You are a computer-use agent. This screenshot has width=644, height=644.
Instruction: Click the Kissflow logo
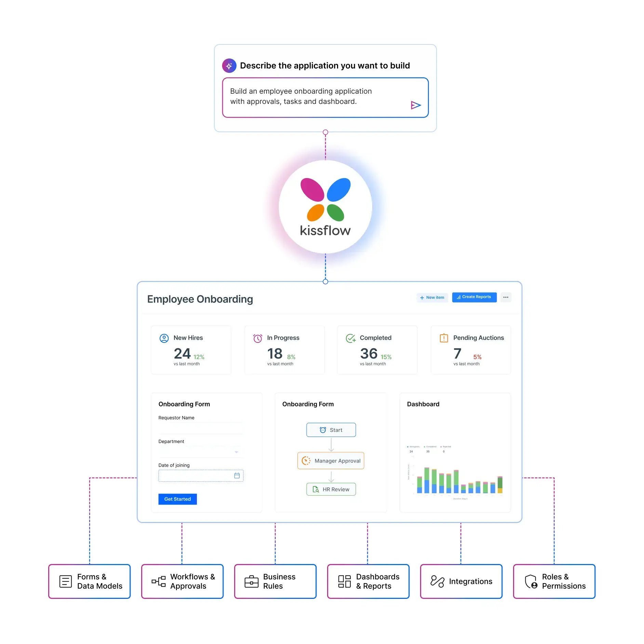pyautogui.click(x=325, y=207)
